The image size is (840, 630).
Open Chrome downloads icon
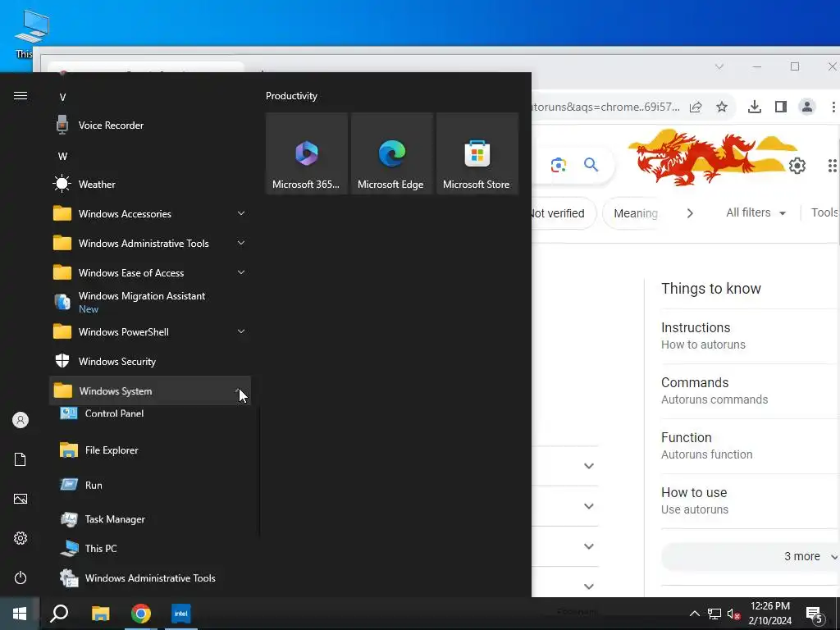755,107
